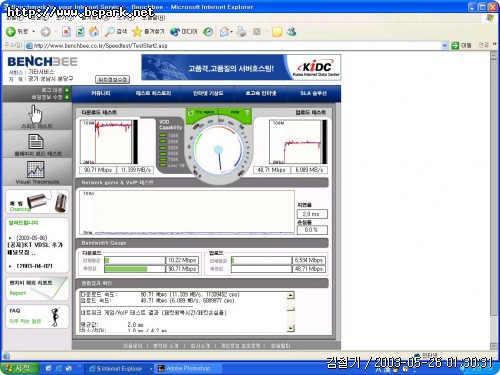Click the 6.089 MB/s upload value
The image size is (500, 375).
pos(309,170)
